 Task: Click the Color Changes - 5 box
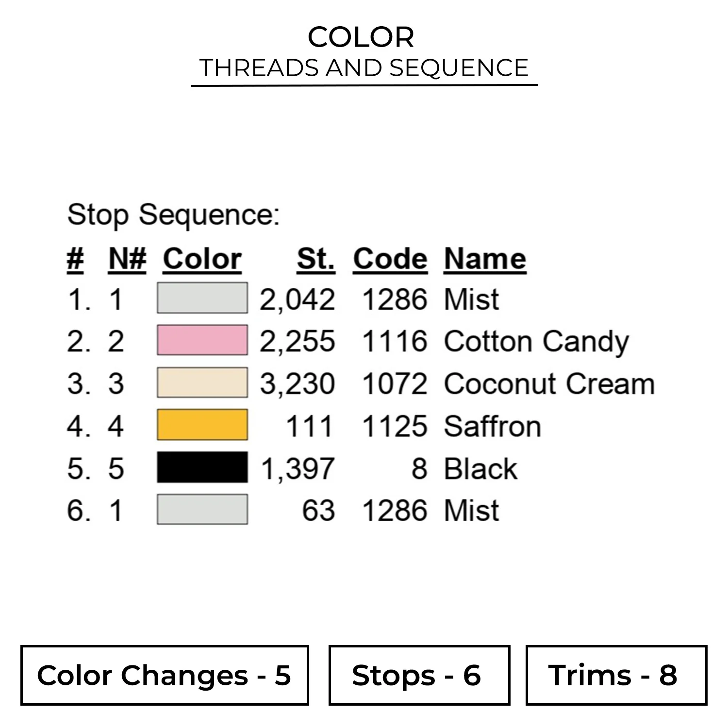click(165, 675)
